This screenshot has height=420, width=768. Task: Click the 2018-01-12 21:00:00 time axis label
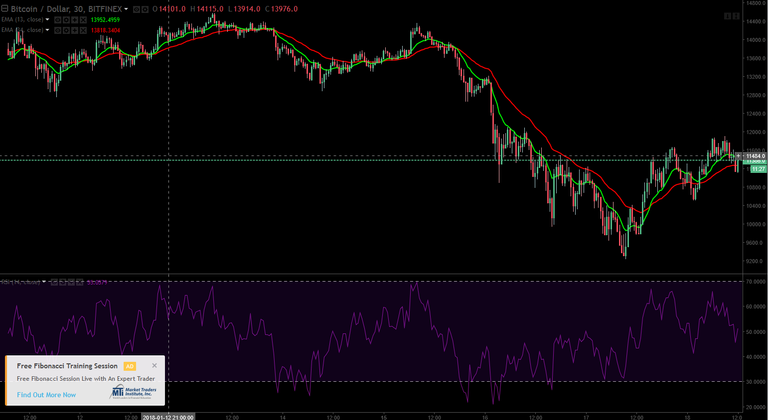tap(168, 417)
